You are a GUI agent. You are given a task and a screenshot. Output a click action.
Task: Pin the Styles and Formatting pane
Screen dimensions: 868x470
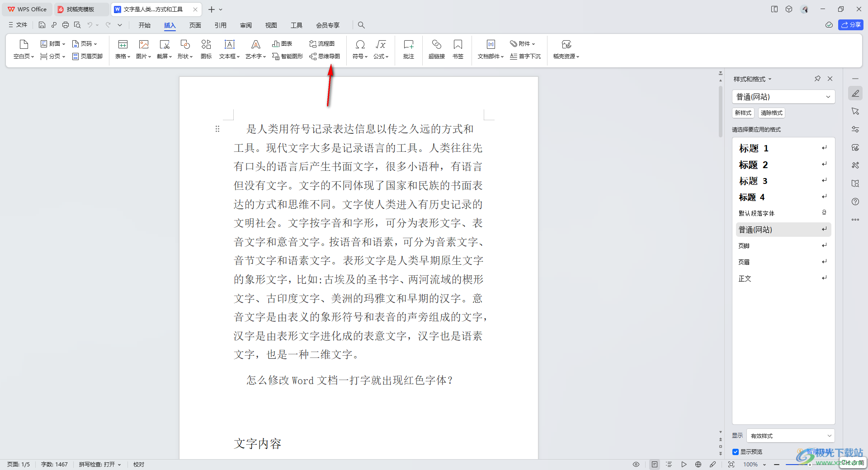pyautogui.click(x=817, y=79)
